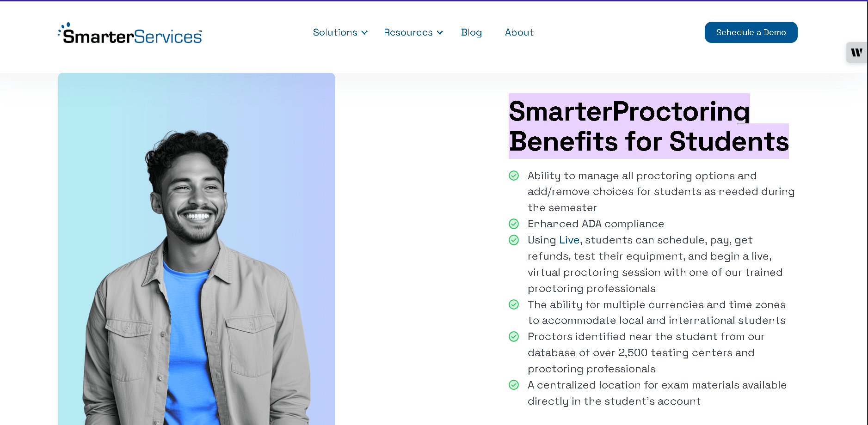The width and height of the screenshot is (868, 425).
Task: Click the checkmark icon beside 'Using Live'
Action: (513, 240)
